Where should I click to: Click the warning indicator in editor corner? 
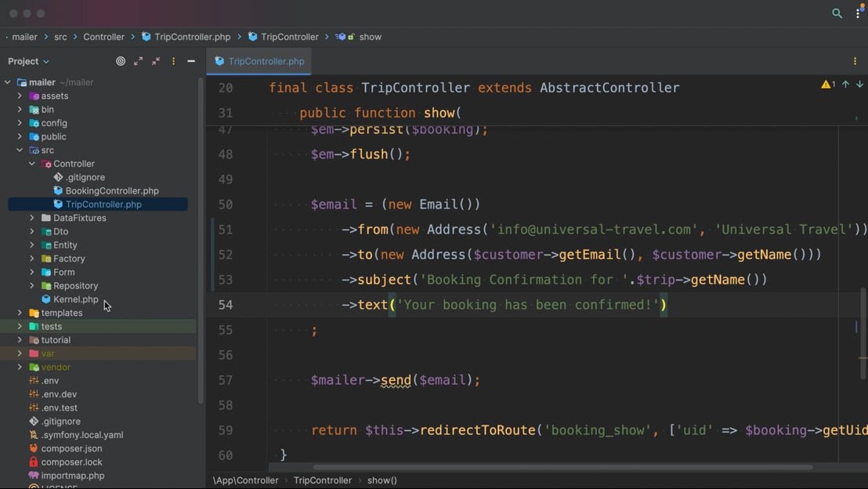828,84
